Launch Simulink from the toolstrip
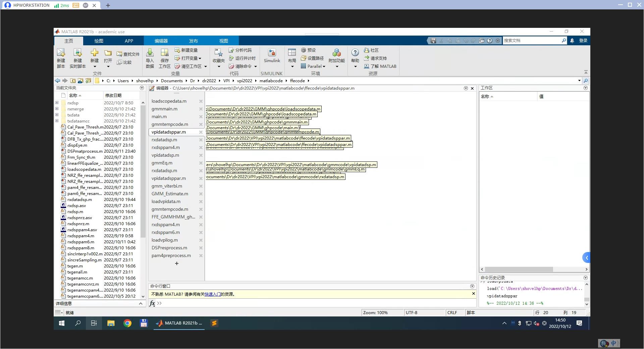 pos(272,53)
